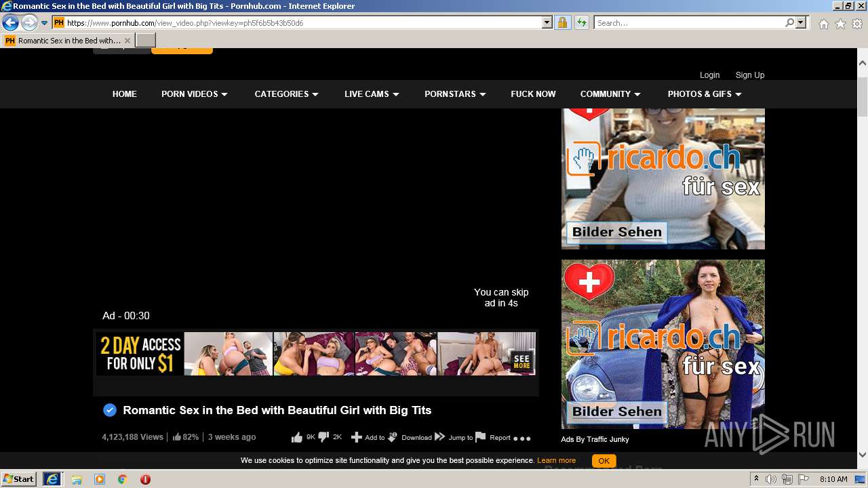Open the Tools gear icon

coord(857,24)
